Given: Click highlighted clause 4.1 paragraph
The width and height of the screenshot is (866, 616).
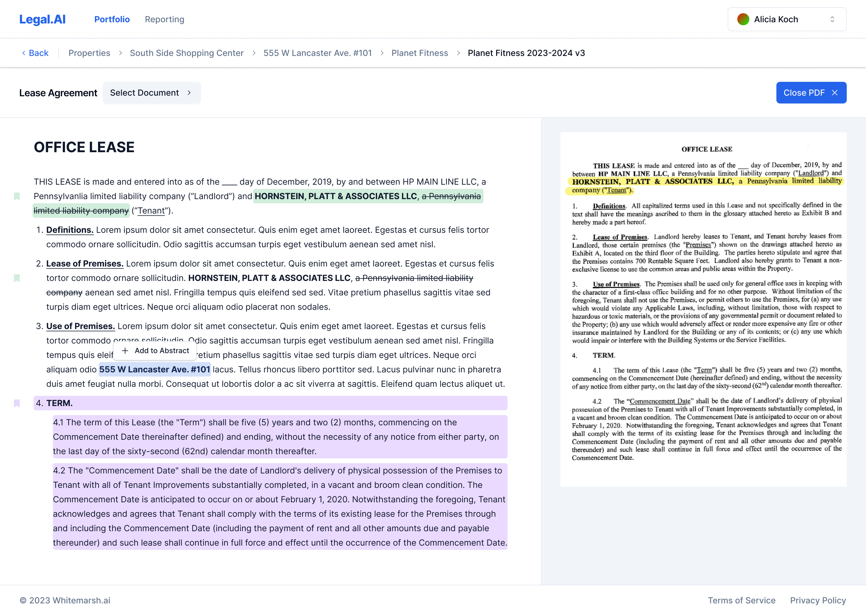Looking at the screenshot, I should [x=280, y=437].
